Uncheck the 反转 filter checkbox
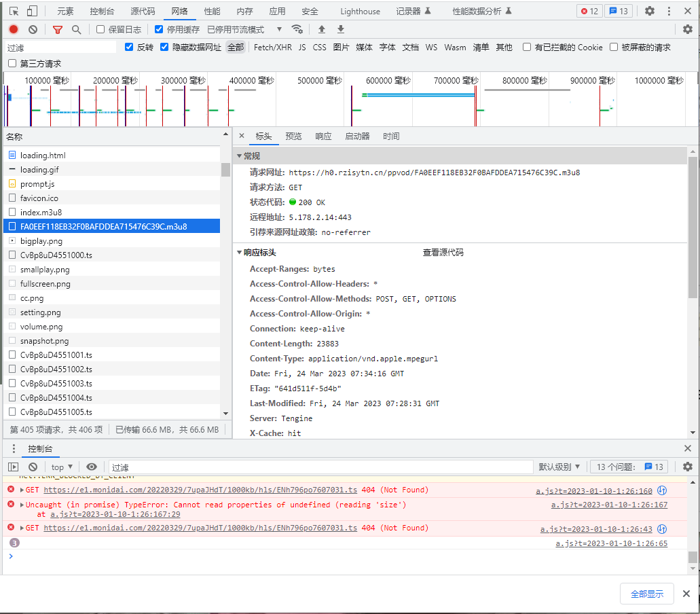Screen dimensions: 700x614 (129, 48)
